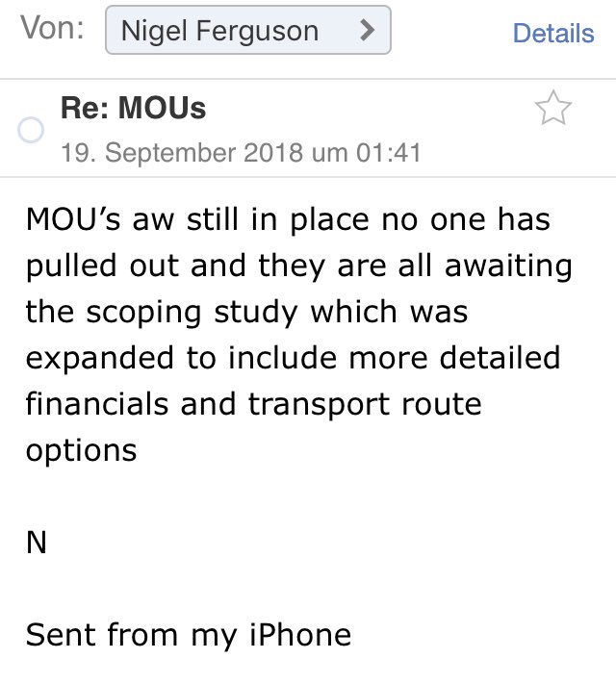Image resolution: width=616 pixels, height=684 pixels.
Task: Click the date "19. September 2018"
Action: [181, 153]
